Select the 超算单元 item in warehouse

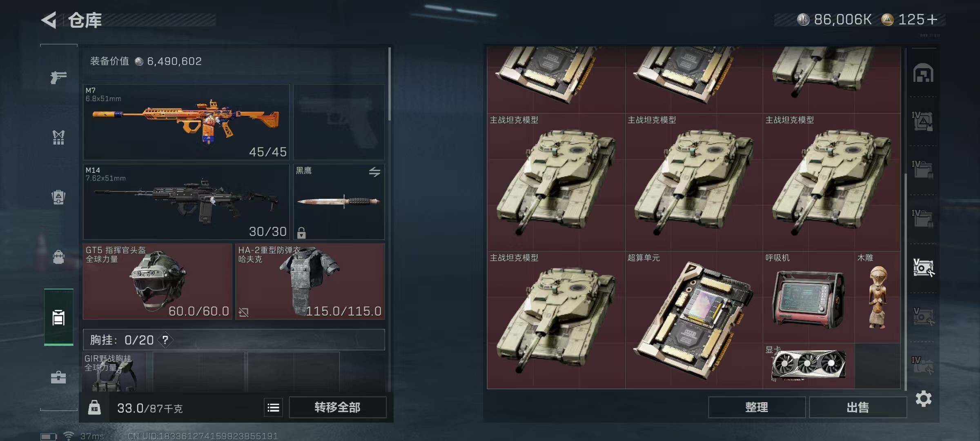tap(694, 320)
